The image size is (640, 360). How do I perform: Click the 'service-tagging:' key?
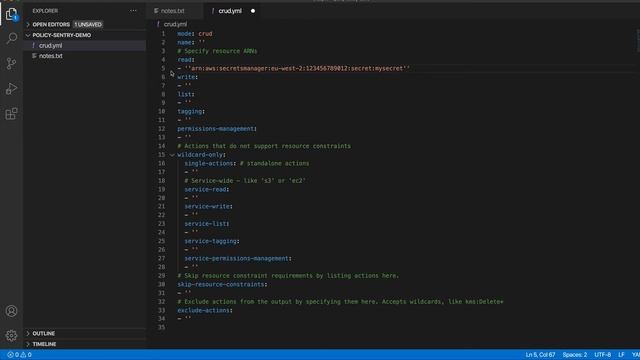212,241
